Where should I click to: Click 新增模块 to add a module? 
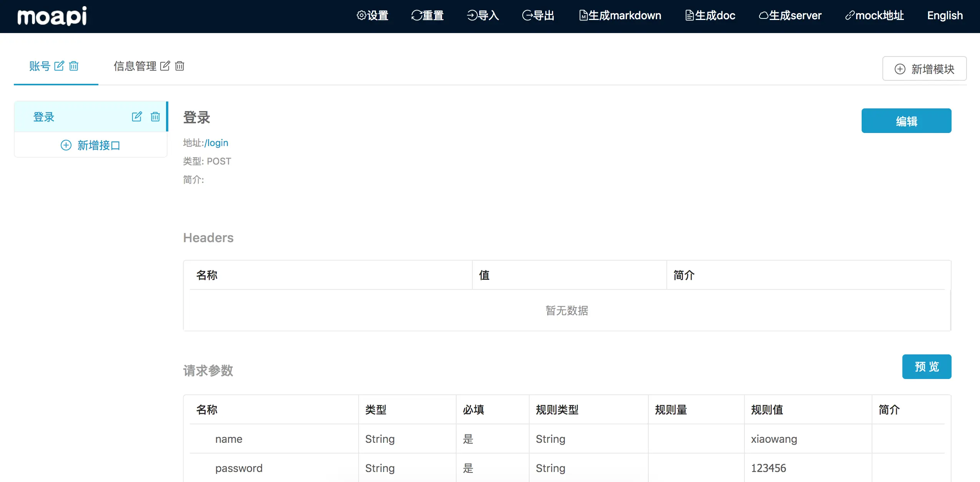pos(924,69)
